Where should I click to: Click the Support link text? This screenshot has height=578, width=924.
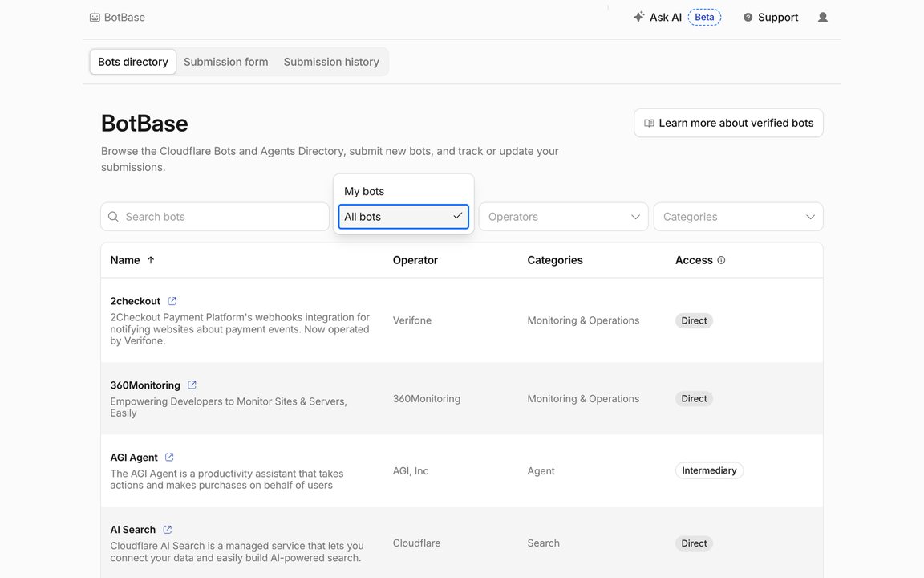(x=778, y=18)
